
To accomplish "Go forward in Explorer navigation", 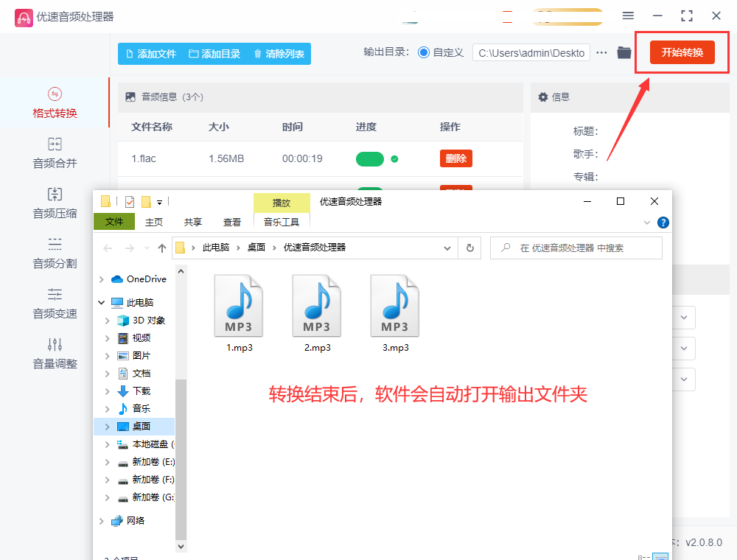I will [129, 248].
